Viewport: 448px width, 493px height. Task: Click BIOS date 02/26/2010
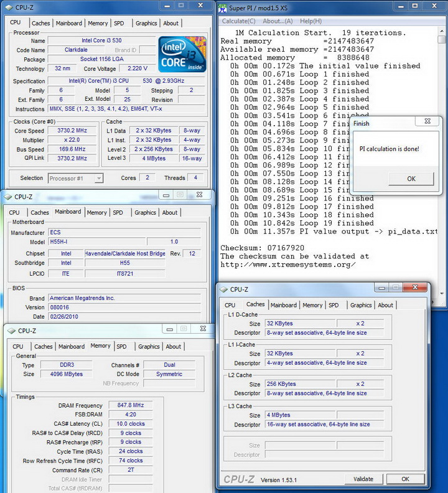pos(124,317)
